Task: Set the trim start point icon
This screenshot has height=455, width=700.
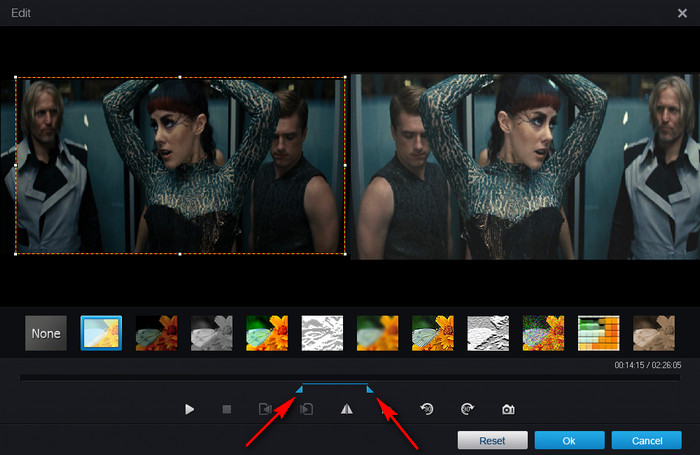Action: pos(265,409)
